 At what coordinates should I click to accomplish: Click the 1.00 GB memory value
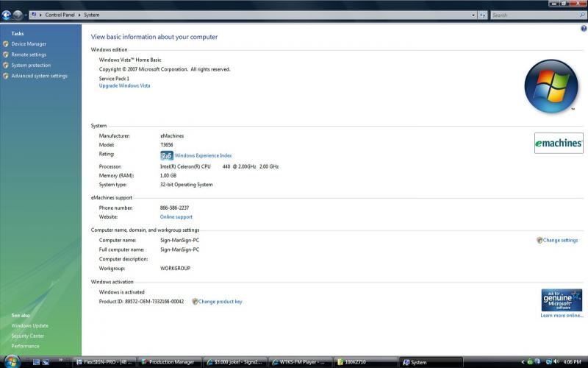coord(168,176)
